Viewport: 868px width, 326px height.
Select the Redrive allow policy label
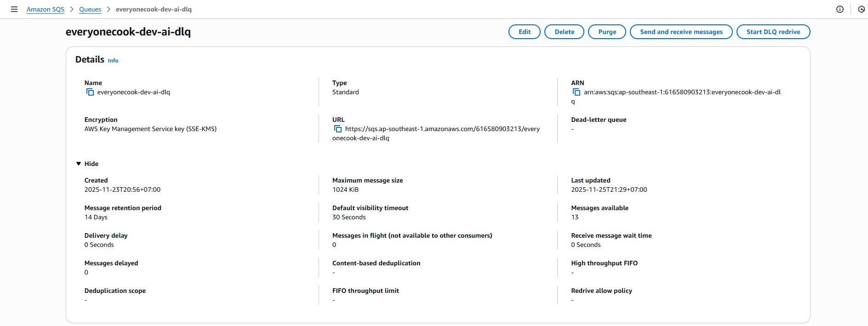(601, 291)
